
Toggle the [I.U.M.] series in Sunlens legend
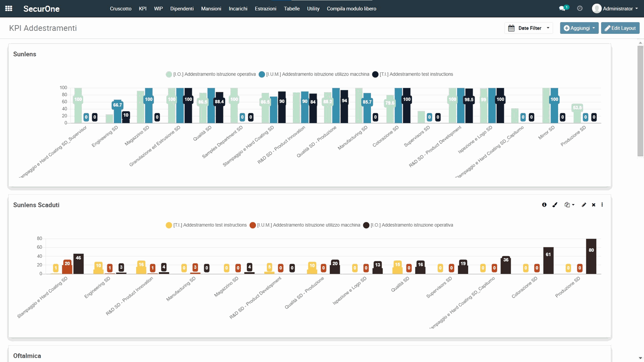[317, 74]
